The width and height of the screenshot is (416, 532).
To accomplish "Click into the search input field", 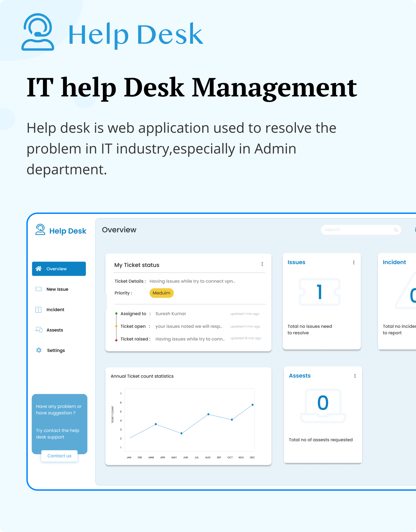I will pos(361,230).
